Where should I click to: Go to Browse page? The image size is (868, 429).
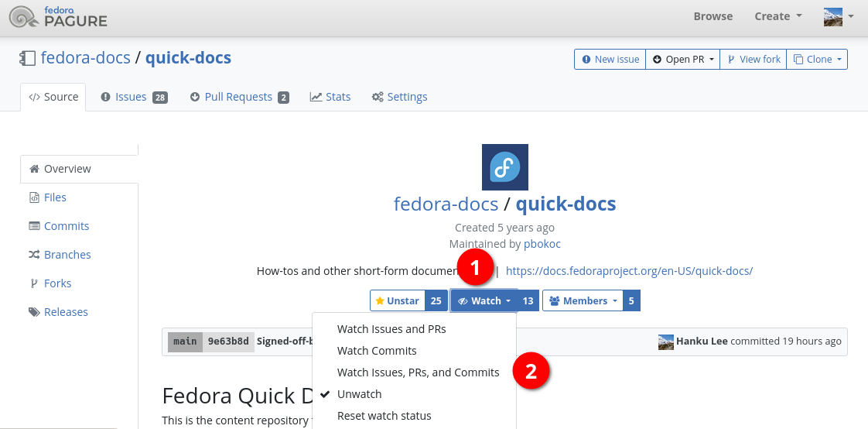point(713,16)
